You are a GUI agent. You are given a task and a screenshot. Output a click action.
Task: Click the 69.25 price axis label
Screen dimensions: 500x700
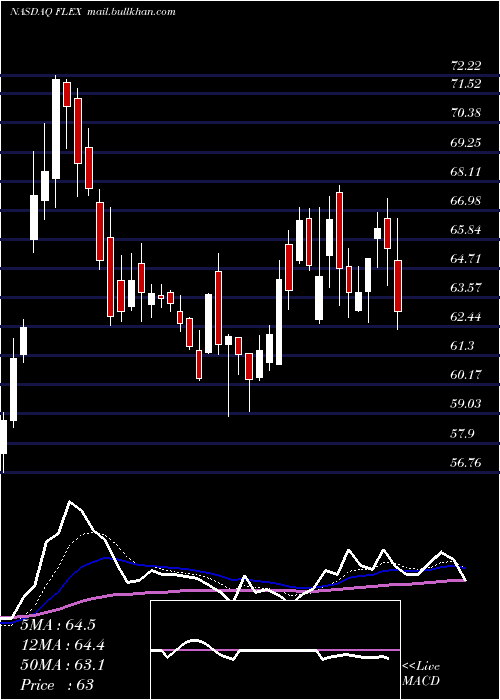coord(466,143)
